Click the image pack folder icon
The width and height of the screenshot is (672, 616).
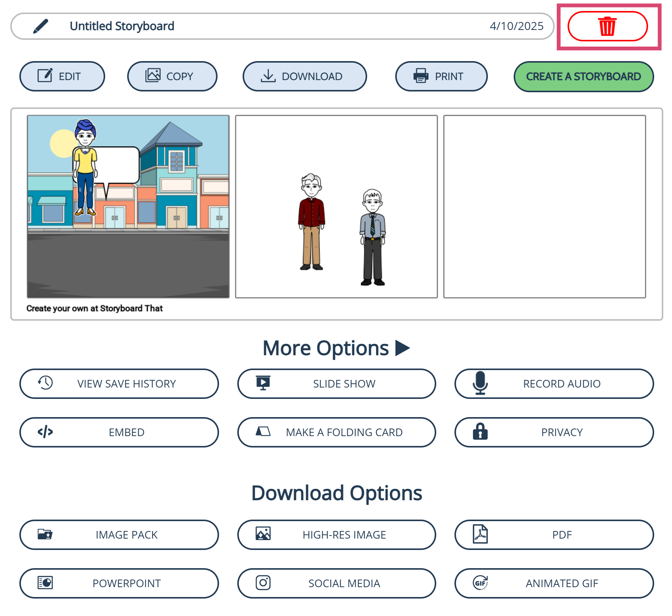tap(45, 534)
